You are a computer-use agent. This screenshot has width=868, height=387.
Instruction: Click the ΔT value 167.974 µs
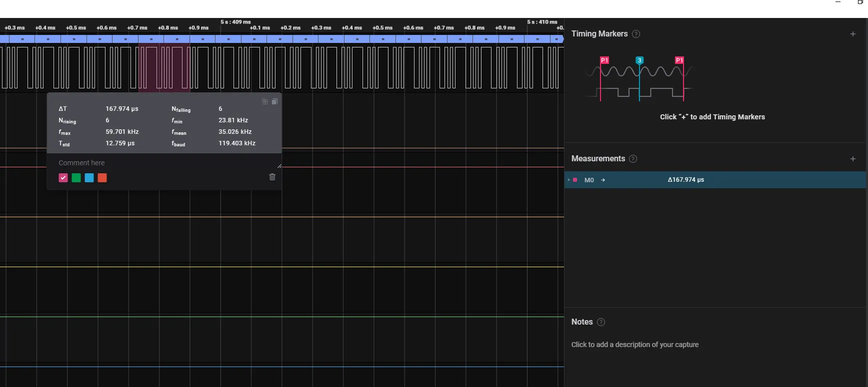tap(122, 108)
